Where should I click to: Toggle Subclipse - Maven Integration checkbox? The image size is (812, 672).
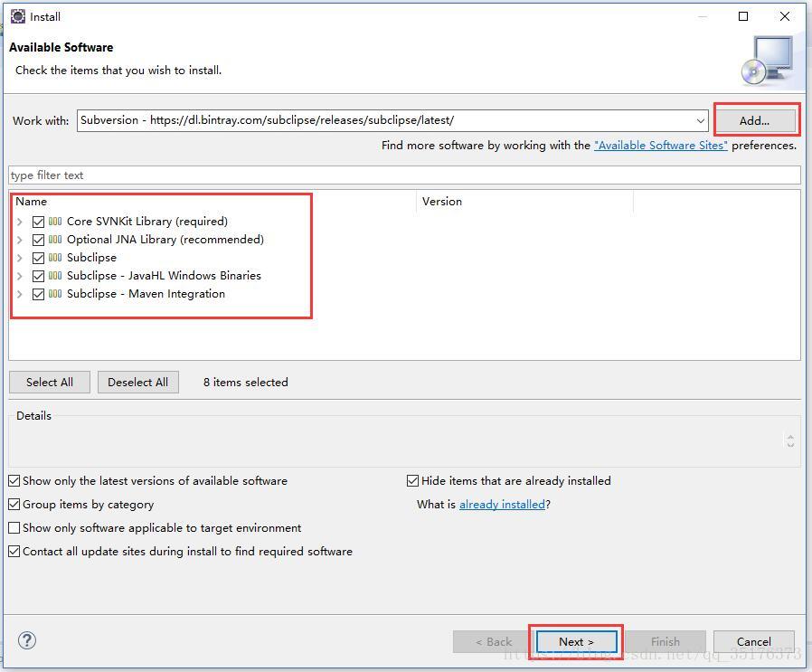click(38, 294)
